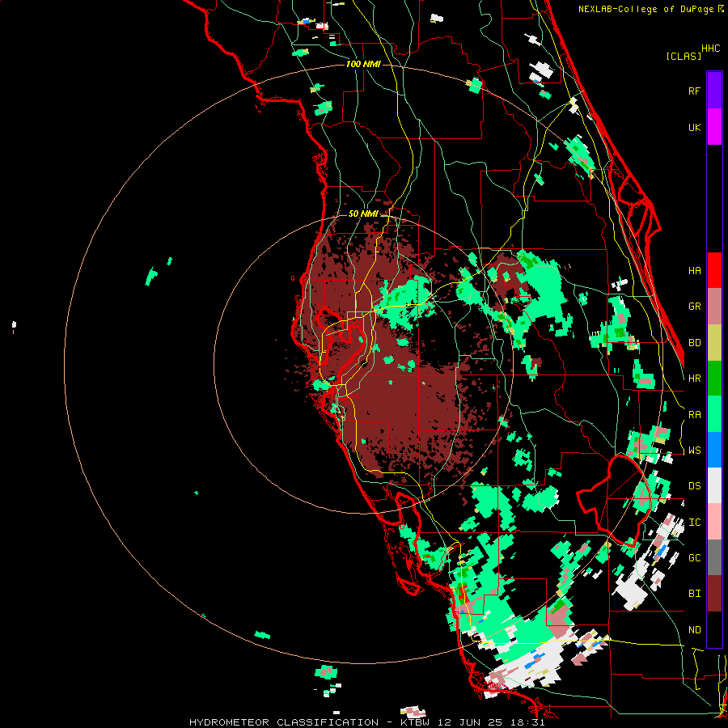Viewport: 728px width, 728px height.
Task: Click the "ND" legend label
Action: click(x=694, y=630)
